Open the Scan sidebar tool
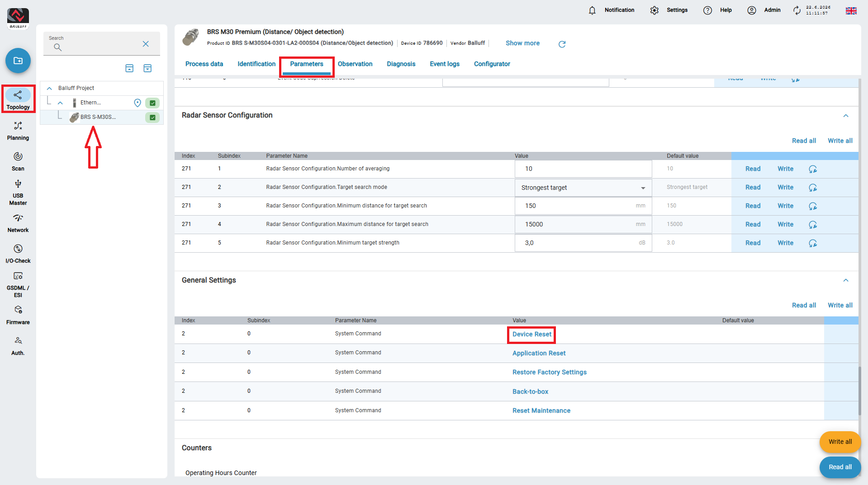The height and width of the screenshot is (485, 868). [18, 161]
